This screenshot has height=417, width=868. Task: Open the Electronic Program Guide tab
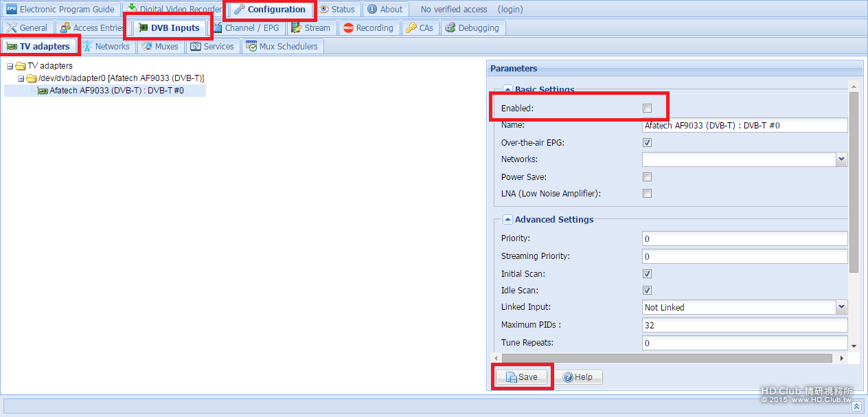point(60,10)
